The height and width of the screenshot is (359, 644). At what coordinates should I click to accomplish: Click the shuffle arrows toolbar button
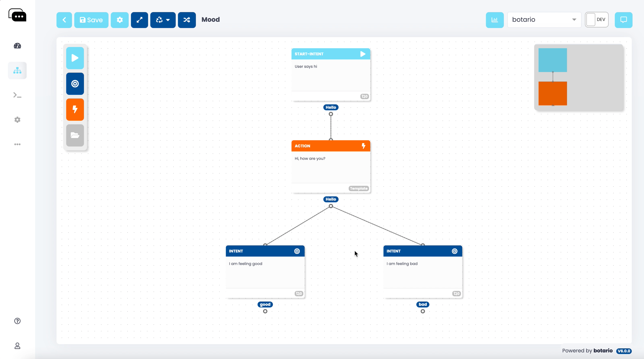tap(187, 20)
